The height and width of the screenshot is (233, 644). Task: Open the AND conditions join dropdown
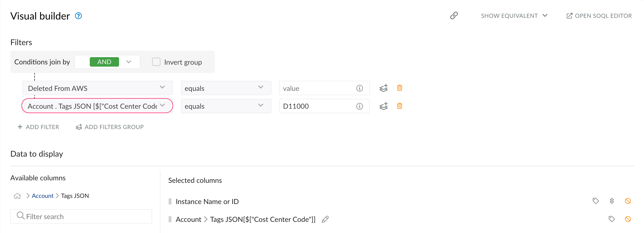point(129,62)
